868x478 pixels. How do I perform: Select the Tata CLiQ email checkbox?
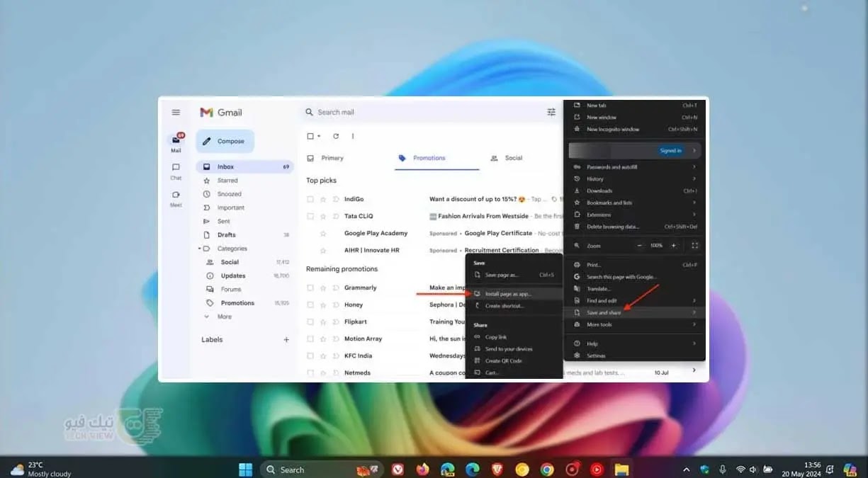point(310,216)
